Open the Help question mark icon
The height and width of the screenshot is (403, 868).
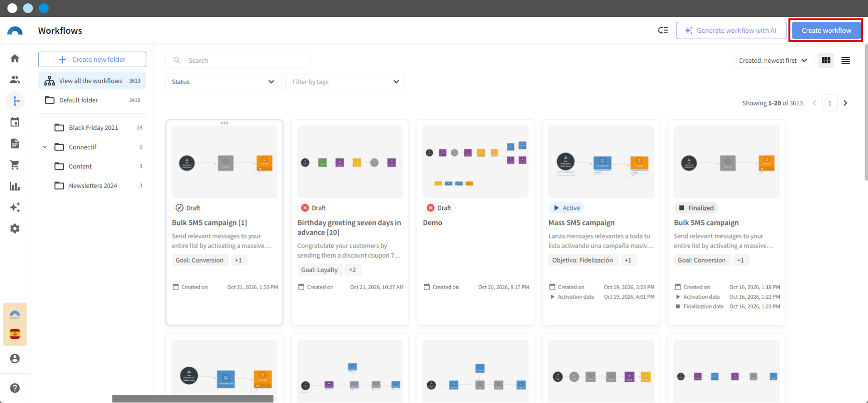(x=15, y=388)
